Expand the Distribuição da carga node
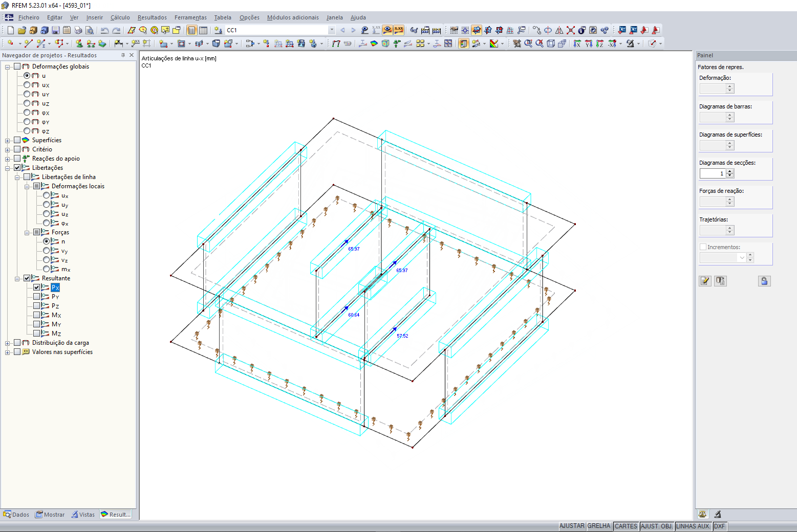Screen dimensions: 797x532 pos(8,343)
